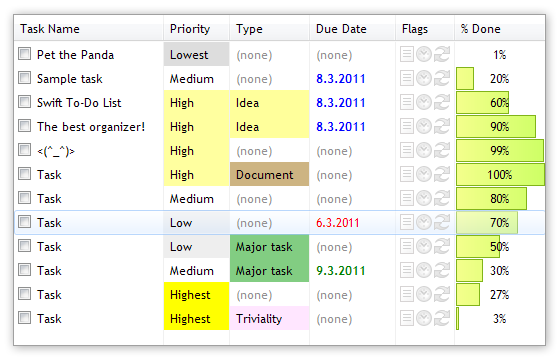Click the notes flag icon in the 3% row
The height and width of the screenshot is (360, 560).
point(406,319)
